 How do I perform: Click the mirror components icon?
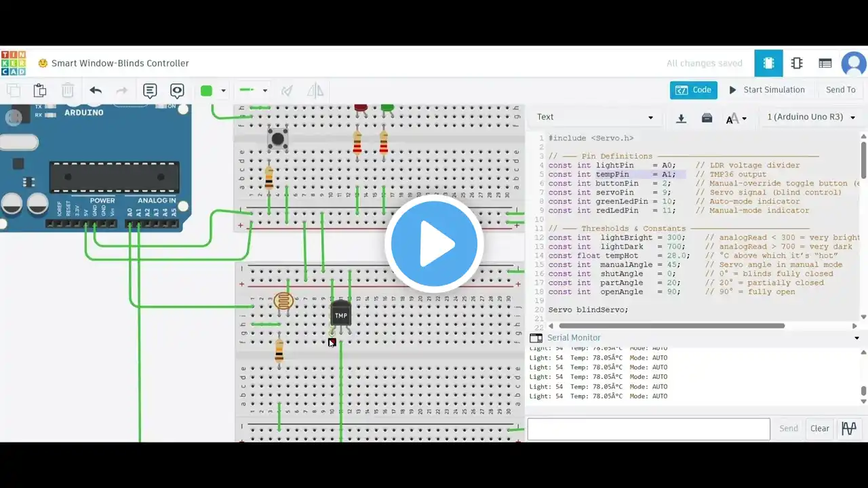click(x=315, y=90)
